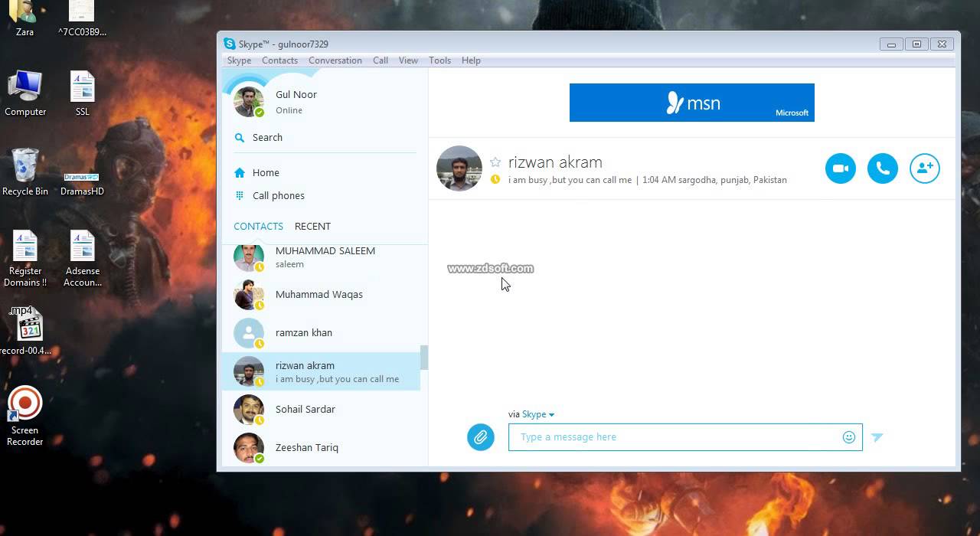Click Sohail Sardar avatar picture

249,410
